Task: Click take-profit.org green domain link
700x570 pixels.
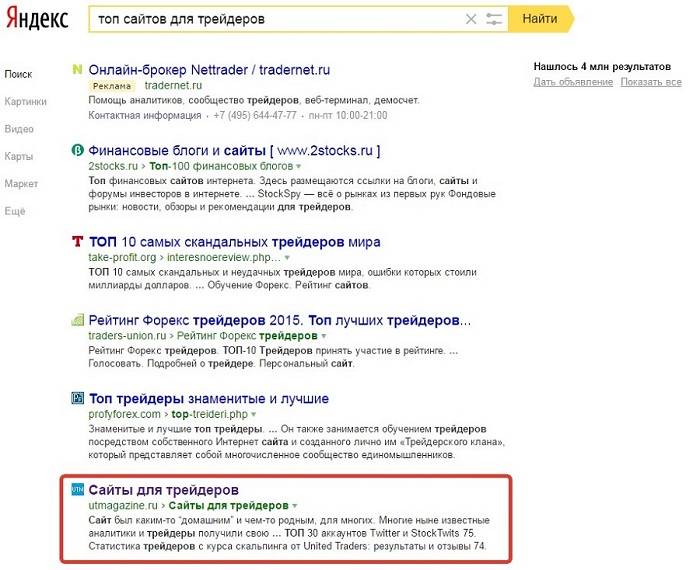Action: point(122,258)
